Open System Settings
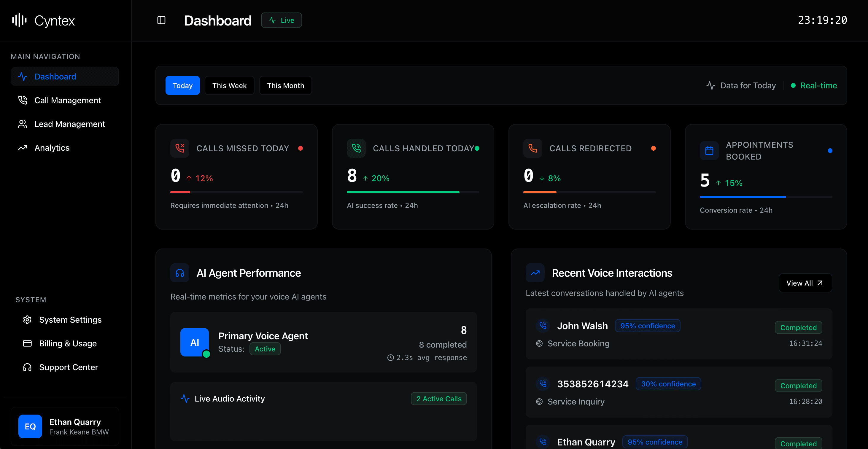Image resolution: width=868 pixels, height=449 pixels. 65,320
